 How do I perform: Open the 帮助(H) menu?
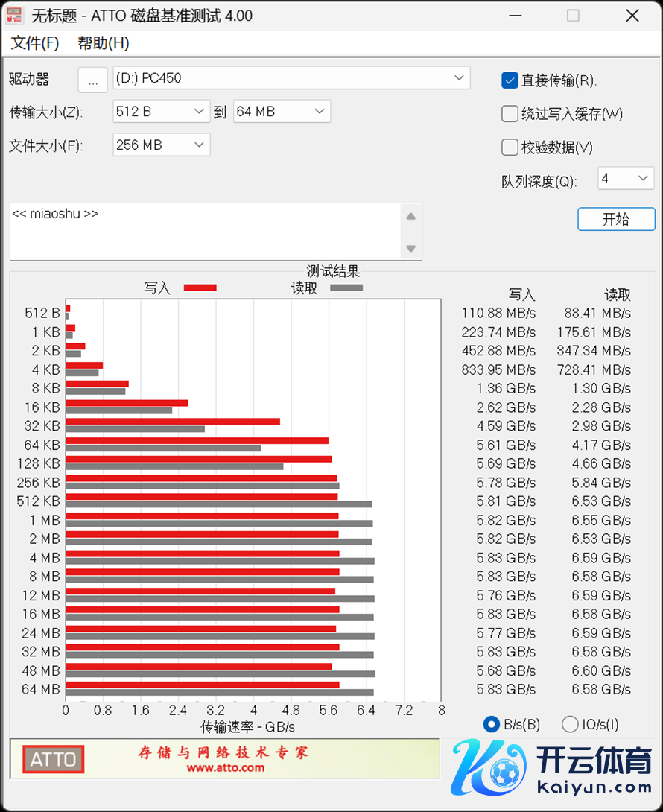coord(104,43)
